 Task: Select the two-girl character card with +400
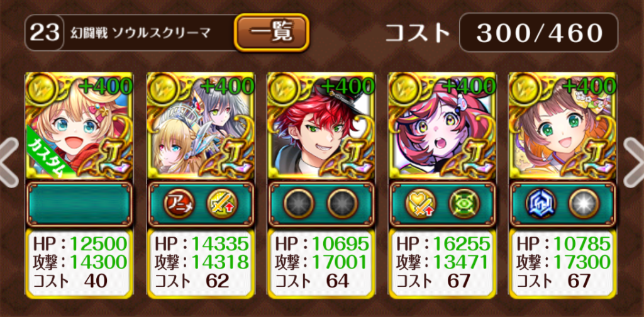(x=199, y=126)
